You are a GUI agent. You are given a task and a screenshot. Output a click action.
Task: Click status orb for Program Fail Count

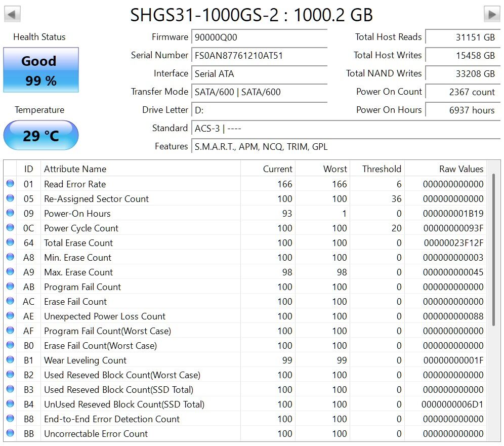pos(10,287)
